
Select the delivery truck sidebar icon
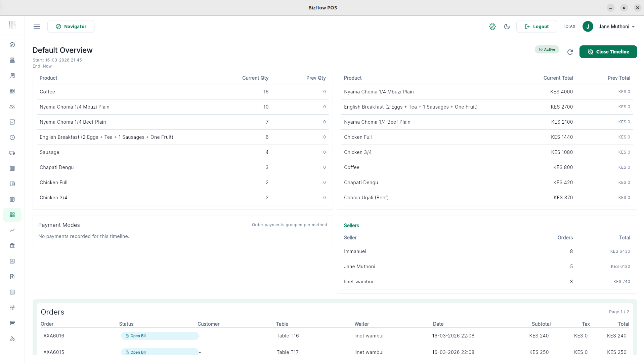(x=12, y=153)
